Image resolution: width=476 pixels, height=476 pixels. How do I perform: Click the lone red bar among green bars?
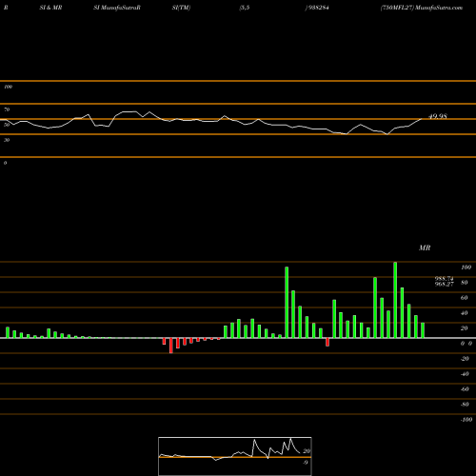coord(327,342)
